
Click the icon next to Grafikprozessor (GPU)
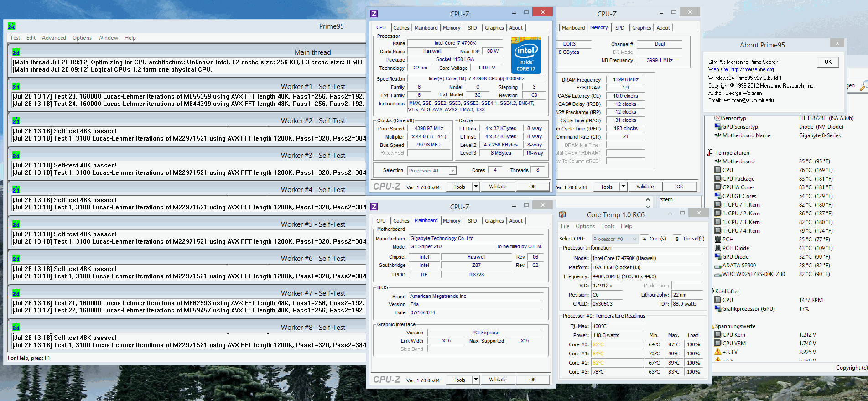[x=718, y=309]
